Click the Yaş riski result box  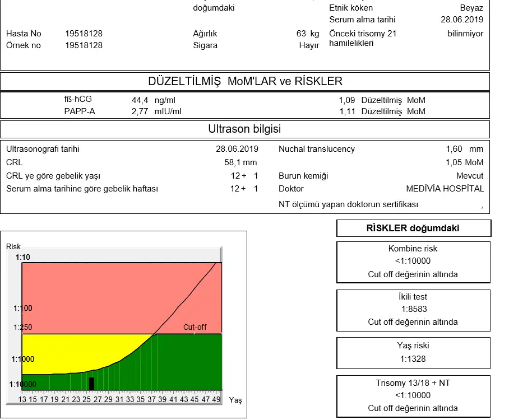click(x=413, y=352)
